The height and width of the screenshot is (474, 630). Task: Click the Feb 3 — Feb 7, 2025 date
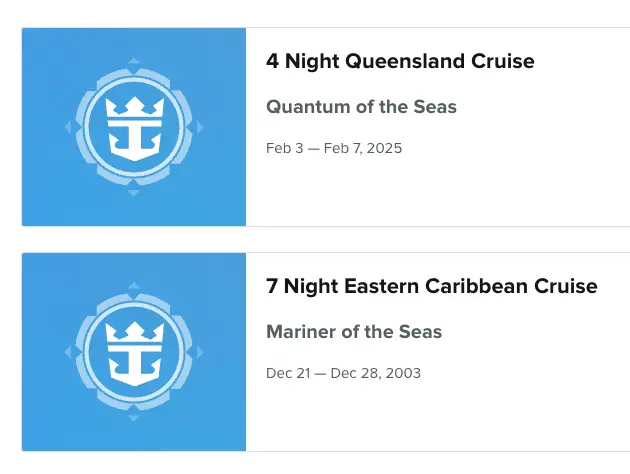pos(333,148)
